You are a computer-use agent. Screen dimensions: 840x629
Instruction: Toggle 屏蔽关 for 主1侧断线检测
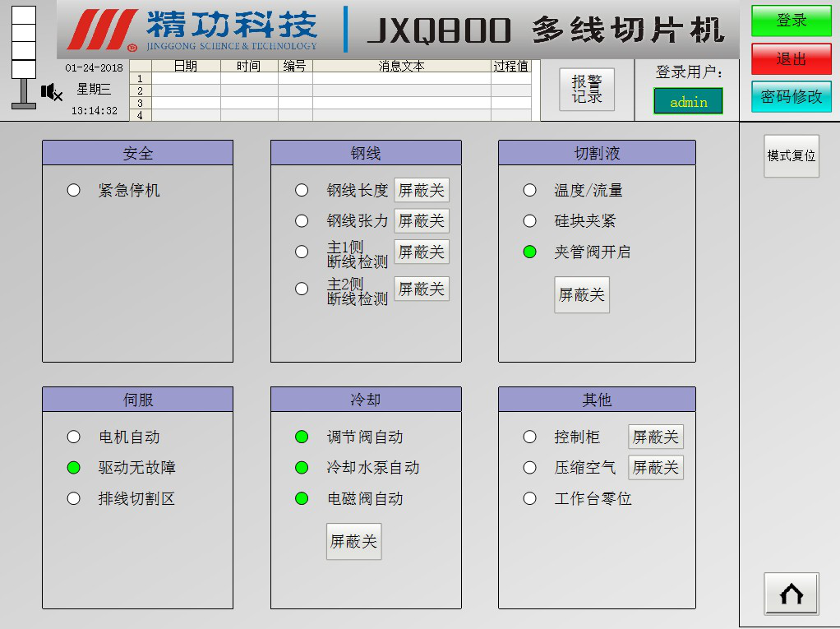pos(422,252)
